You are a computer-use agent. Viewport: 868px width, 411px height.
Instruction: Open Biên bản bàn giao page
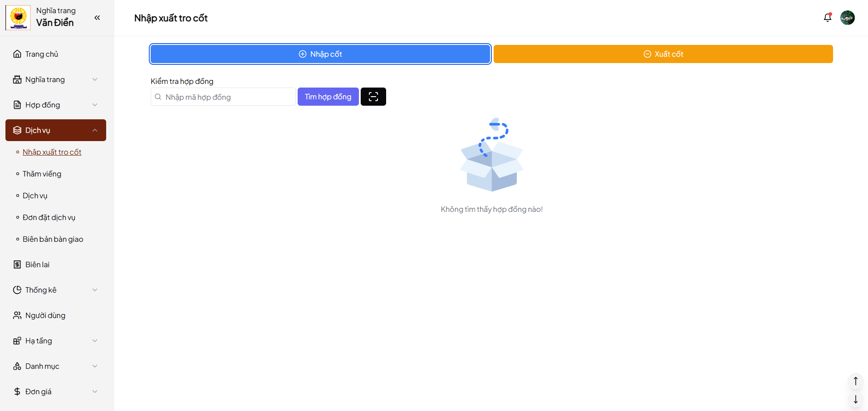coord(53,239)
